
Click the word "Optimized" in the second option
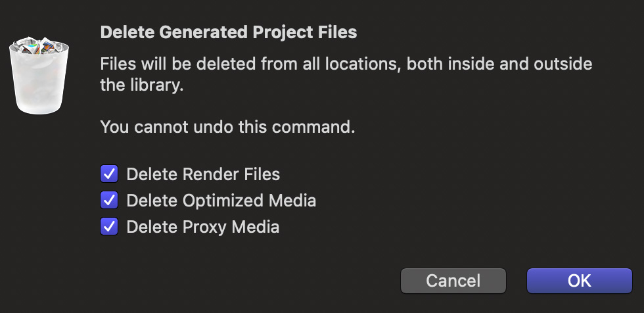223,201
